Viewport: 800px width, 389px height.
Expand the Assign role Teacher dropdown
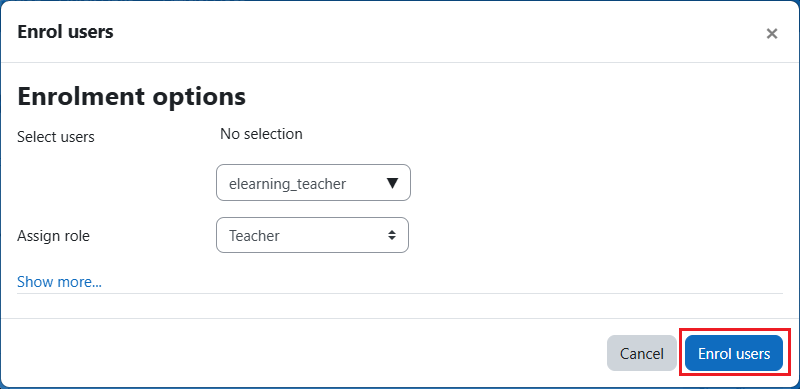[312, 235]
